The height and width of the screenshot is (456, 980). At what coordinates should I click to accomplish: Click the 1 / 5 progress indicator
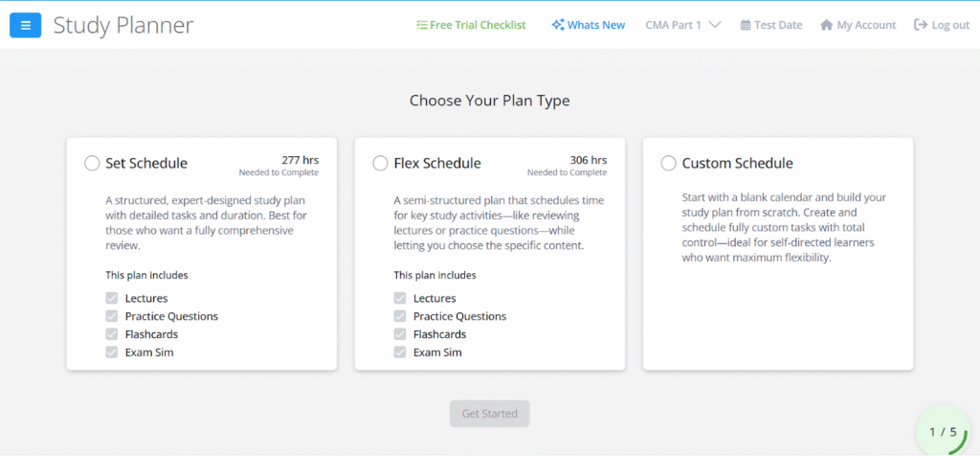[944, 432]
